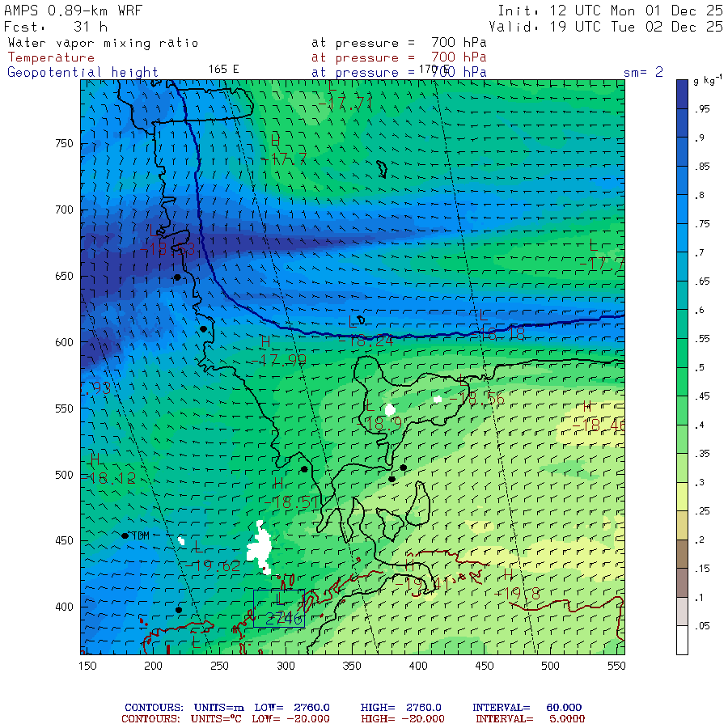Viewport: 728px width, 728px height.
Task: Click the 'TDM' station label on map
Action: click(141, 535)
